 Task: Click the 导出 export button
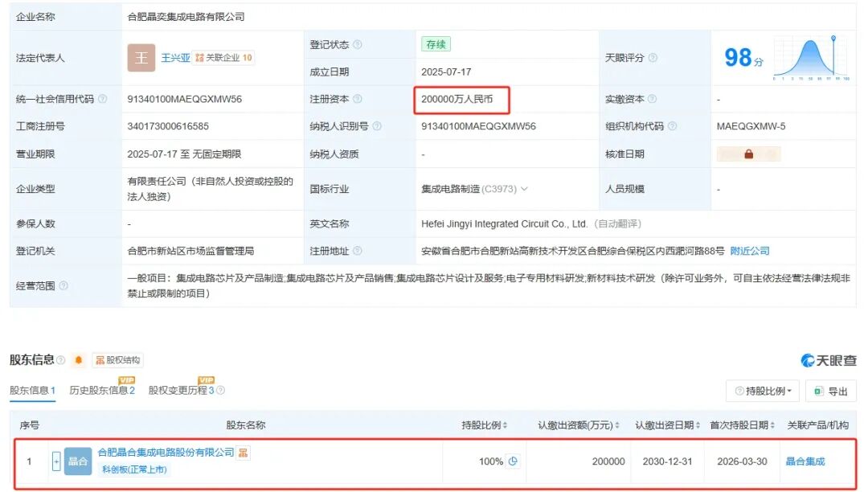(x=831, y=391)
